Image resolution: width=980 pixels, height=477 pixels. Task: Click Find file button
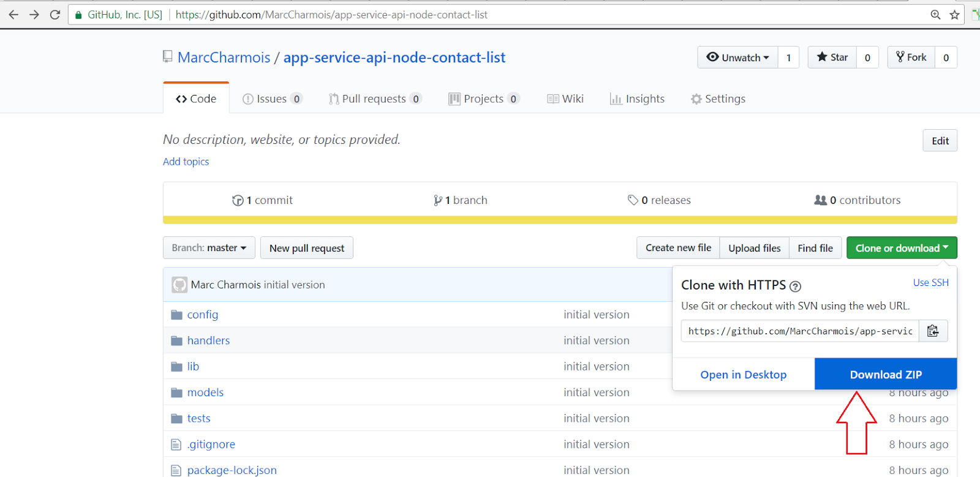pyautogui.click(x=815, y=248)
